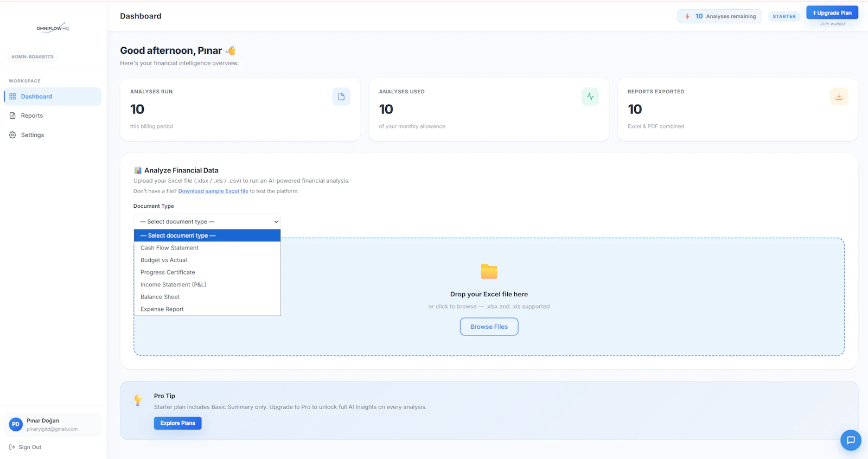Image resolution: width=868 pixels, height=459 pixels.
Task: Pick the highlighted Select document type option
Action: (x=207, y=235)
